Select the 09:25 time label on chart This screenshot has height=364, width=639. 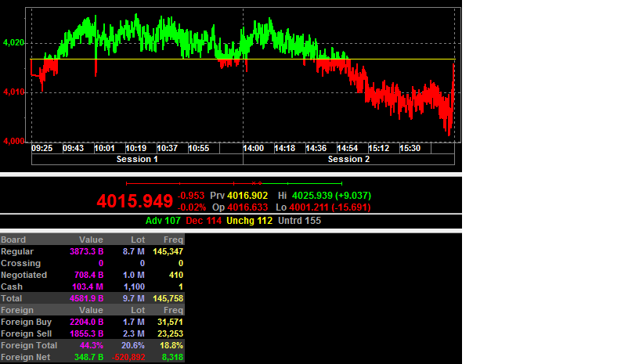pos(42,148)
